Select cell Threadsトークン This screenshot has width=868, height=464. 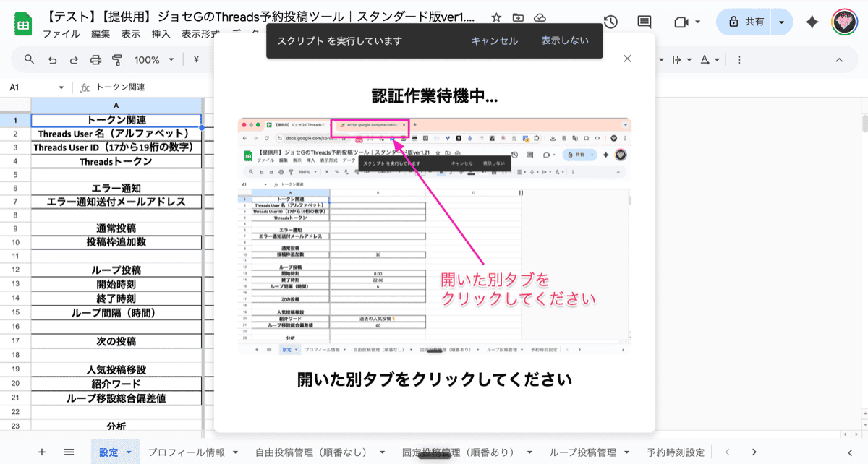pos(116,161)
